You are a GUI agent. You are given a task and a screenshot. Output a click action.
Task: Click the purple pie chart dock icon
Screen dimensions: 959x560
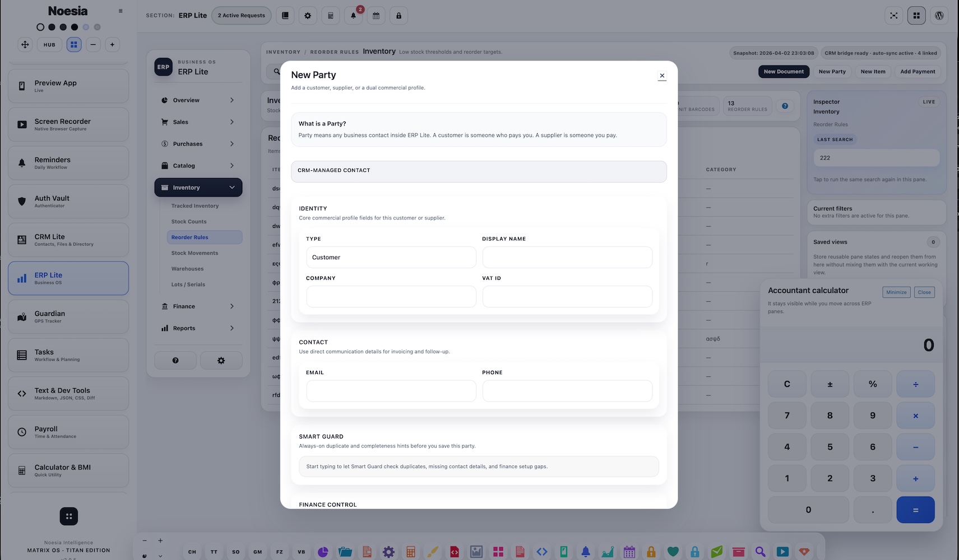pos(323,552)
